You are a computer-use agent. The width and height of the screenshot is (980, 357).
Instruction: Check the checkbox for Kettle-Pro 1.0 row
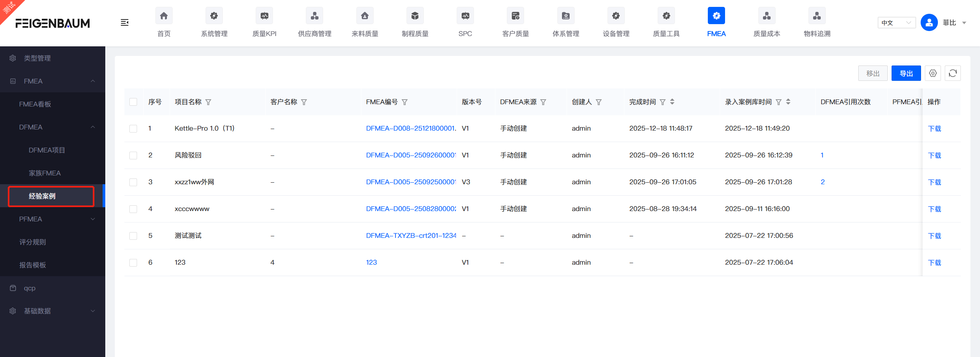pos(133,129)
